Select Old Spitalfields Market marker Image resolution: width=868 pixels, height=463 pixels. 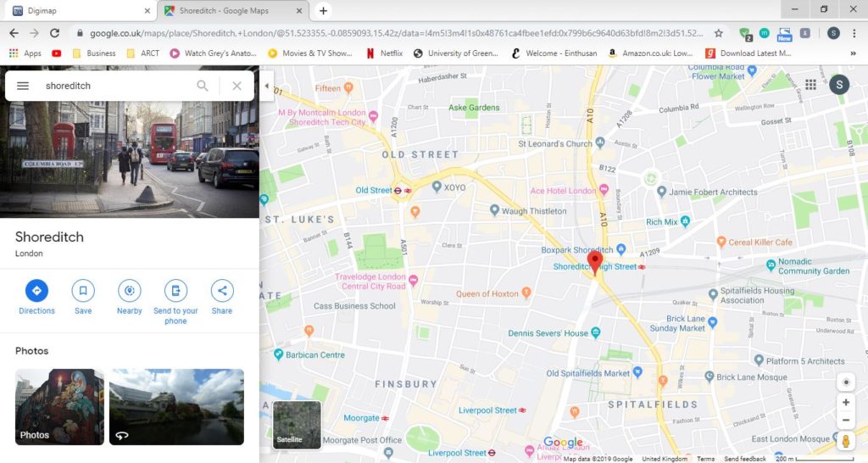637,372
